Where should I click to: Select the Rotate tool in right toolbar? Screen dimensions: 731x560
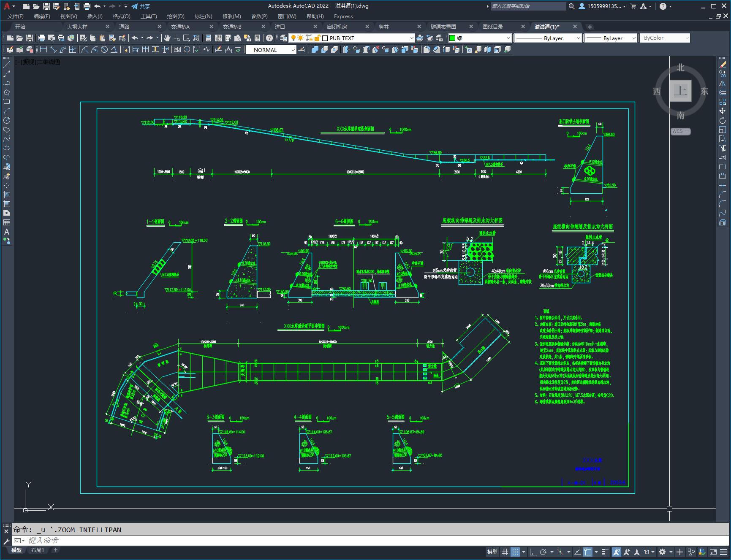coord(723,121)
